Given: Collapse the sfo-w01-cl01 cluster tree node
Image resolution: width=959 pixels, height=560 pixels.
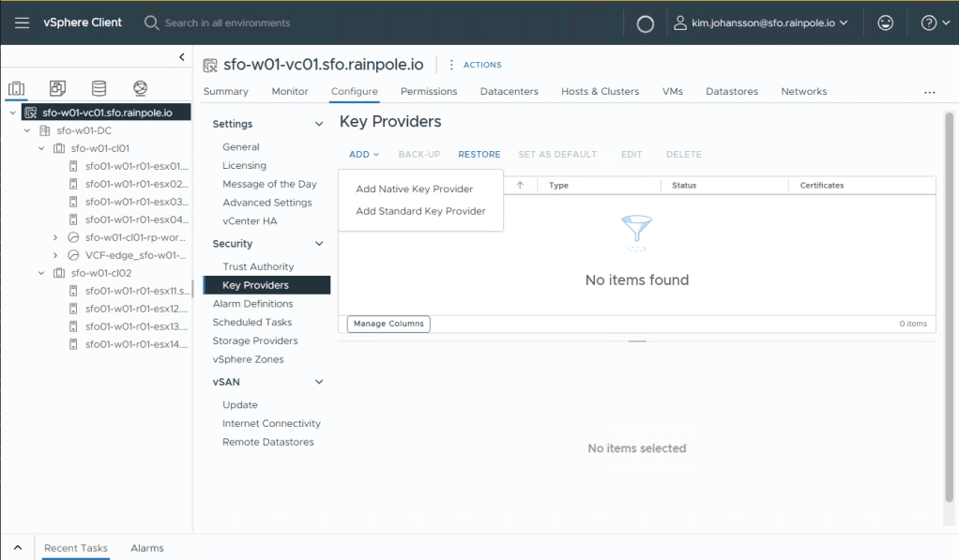Looking at the screenshot, I should click(x=41, y=148).
